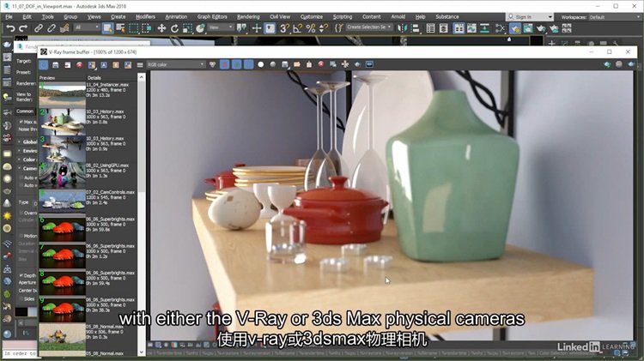This screenshot has height=361, width=644.
Task: Click the Details column header
Action: (x=94, y=77)
